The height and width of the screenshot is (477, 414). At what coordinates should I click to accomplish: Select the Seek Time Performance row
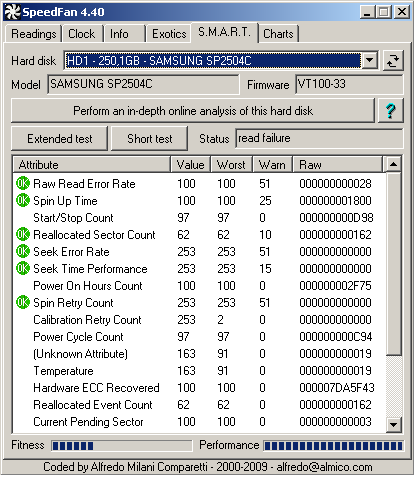[x=199, y=269]
